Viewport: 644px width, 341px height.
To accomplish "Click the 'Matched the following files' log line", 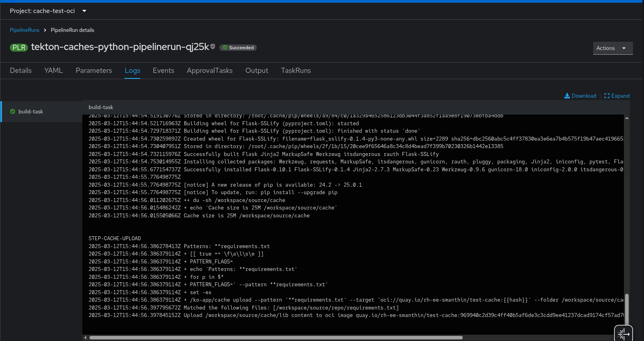I will coord(244,308).
